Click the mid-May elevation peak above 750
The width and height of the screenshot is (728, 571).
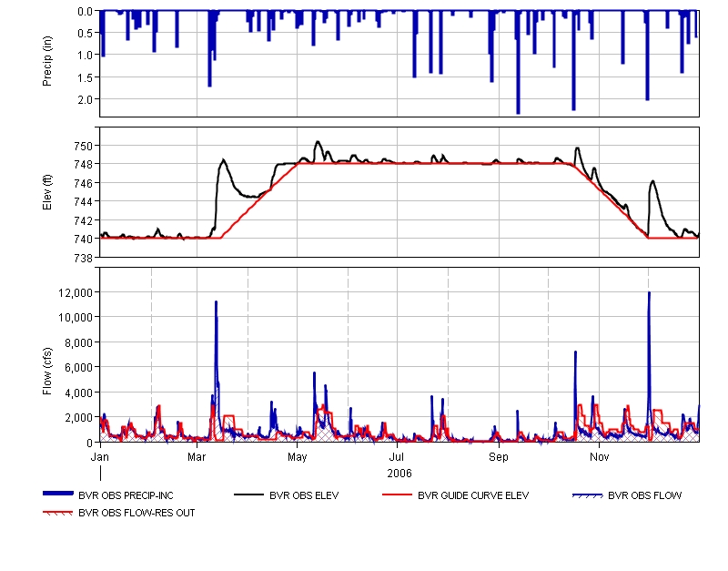pyautogui.click(x=318, y=142)
